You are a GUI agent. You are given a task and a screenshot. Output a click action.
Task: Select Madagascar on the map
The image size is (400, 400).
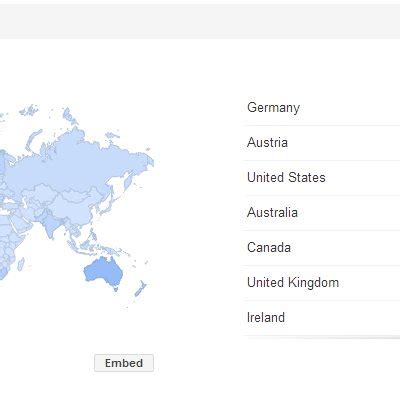20,264
